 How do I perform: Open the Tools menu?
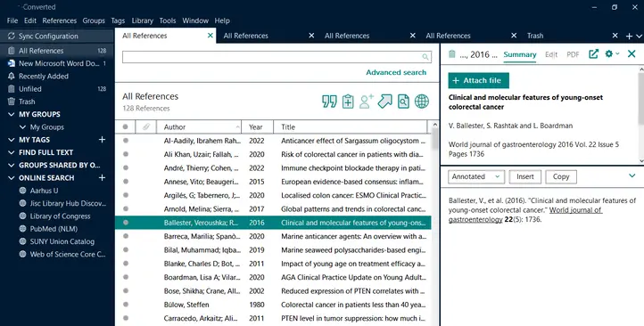(168, 20)
